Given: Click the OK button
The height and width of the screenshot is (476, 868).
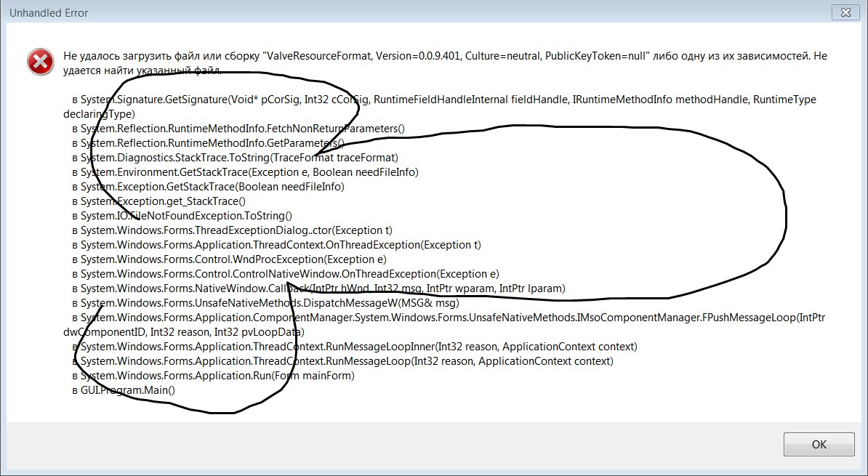Looking at the screenshot, I should [819, 444].
